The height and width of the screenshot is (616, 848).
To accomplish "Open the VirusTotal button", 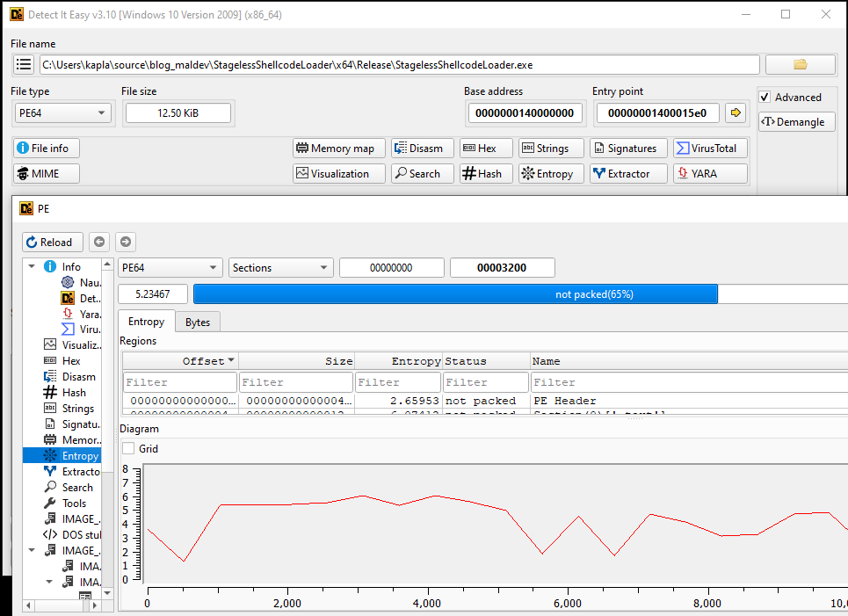I will point(711,149).
